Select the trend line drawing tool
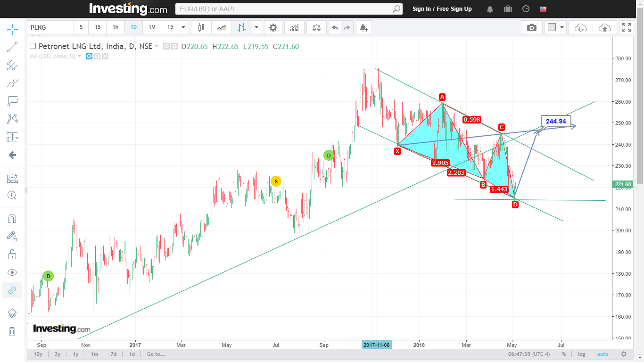Screen dimensions: 644x362 coord(12,47)
